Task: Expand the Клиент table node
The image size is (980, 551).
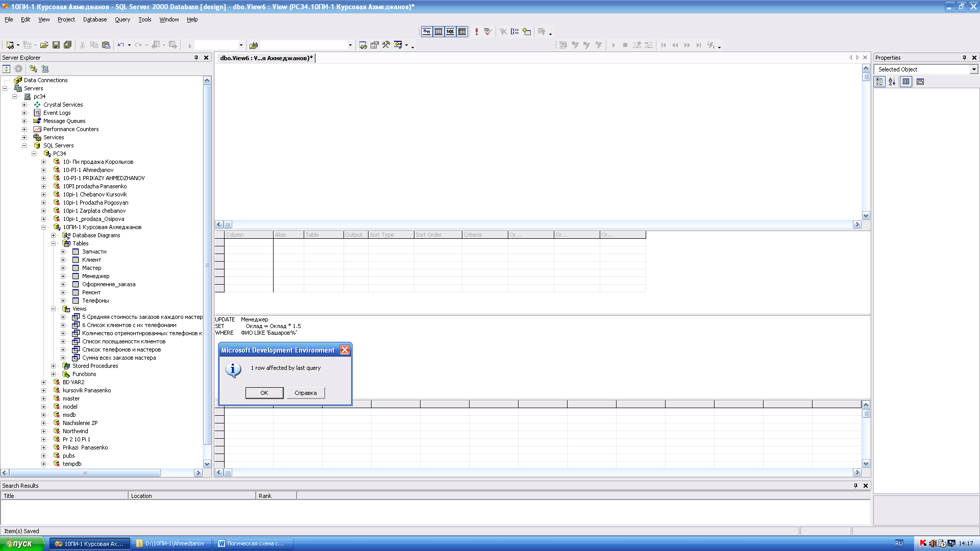Action: tap(63, 260)
